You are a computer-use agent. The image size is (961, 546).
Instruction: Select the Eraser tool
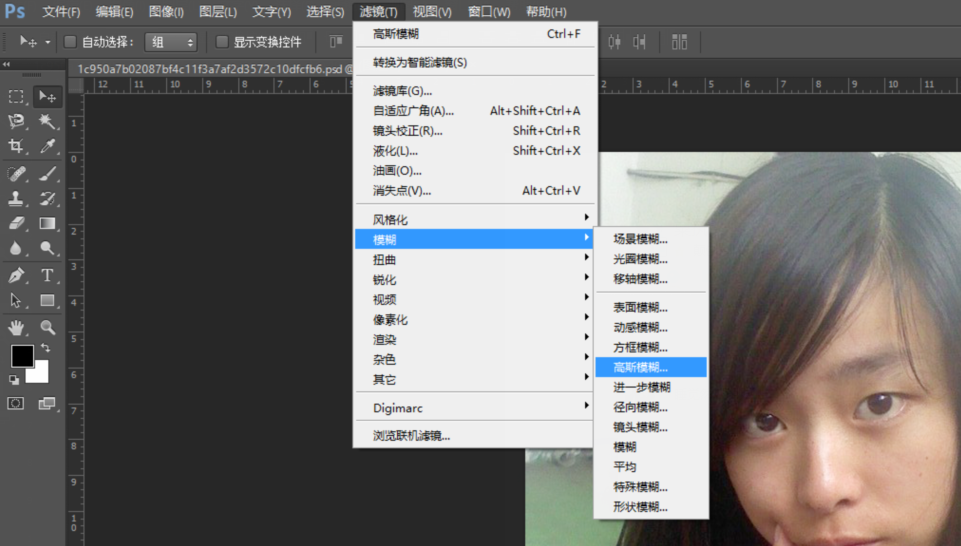(x=16, y=223)
